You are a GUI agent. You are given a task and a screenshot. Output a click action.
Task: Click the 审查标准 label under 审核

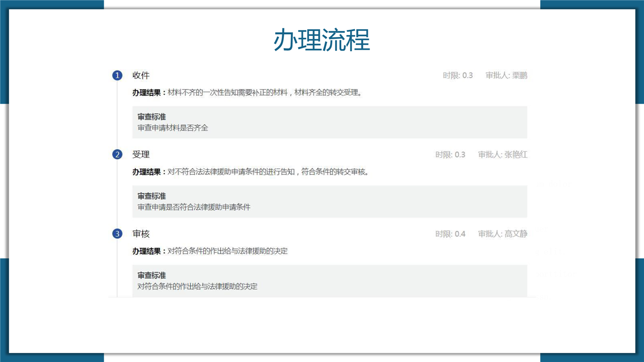tap(151, 276)
